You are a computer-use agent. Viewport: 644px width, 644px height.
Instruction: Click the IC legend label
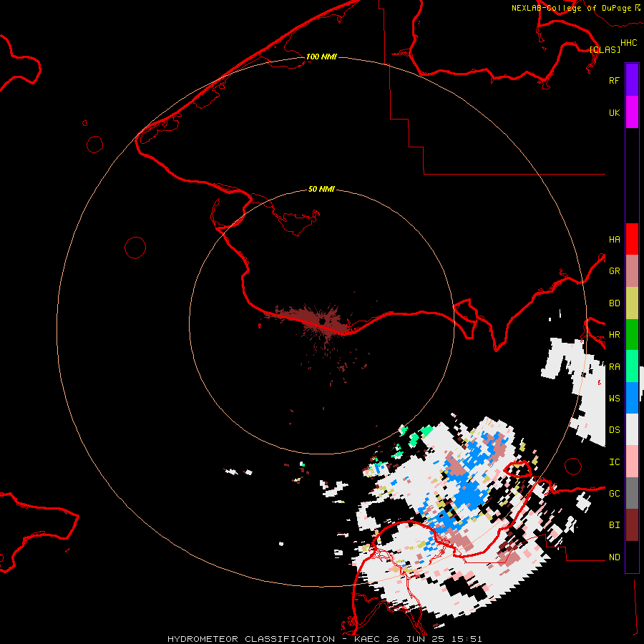tap(615, 462)
